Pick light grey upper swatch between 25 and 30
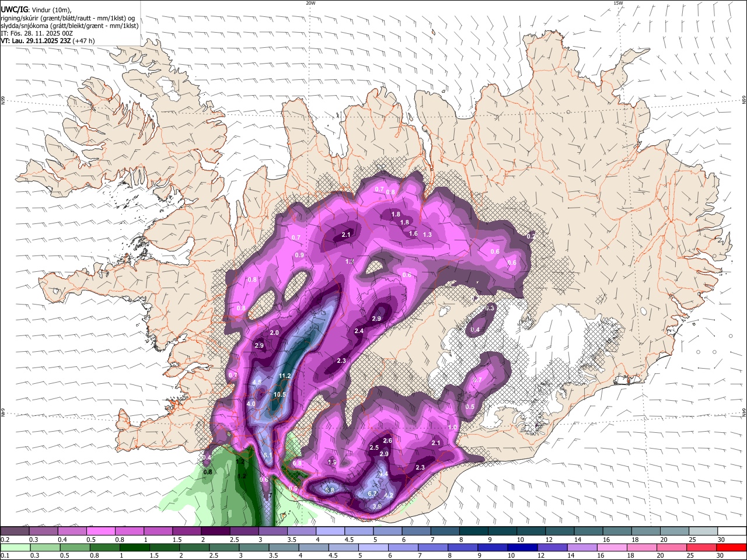The height and width of the screenshot is (560, 747). 704,531
